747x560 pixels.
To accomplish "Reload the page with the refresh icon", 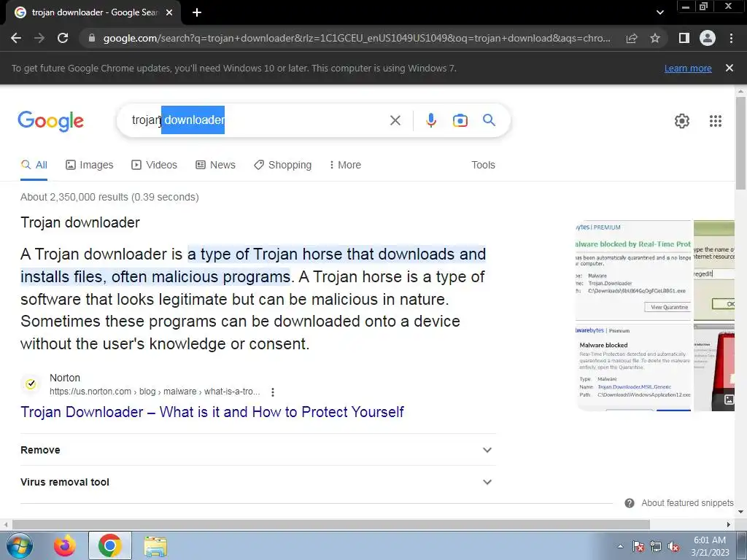I will pyautogui.click(x=63, y=38).
